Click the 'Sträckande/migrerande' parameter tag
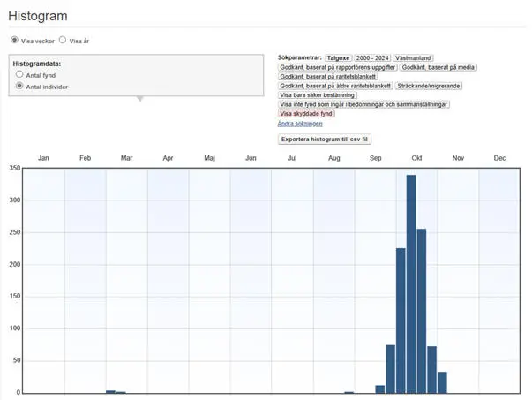This screenshot has width=532, height=400. click(429, 86)
